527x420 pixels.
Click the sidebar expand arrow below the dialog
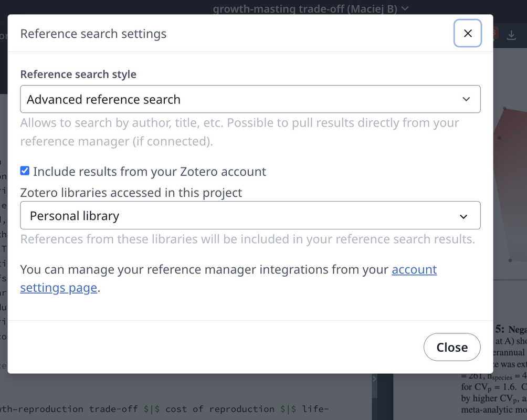374,378
